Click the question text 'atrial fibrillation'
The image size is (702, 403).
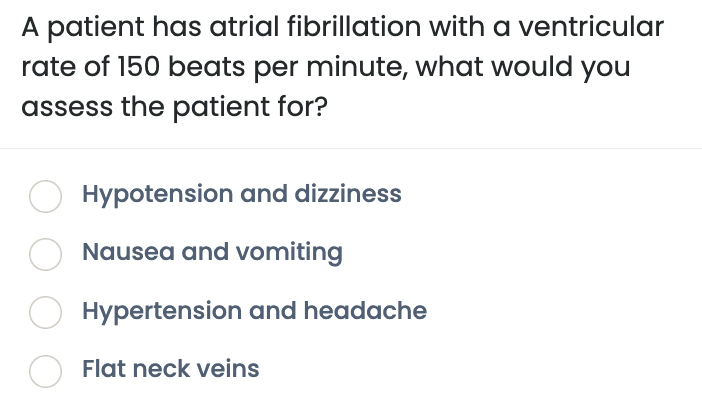click(315, 27)
